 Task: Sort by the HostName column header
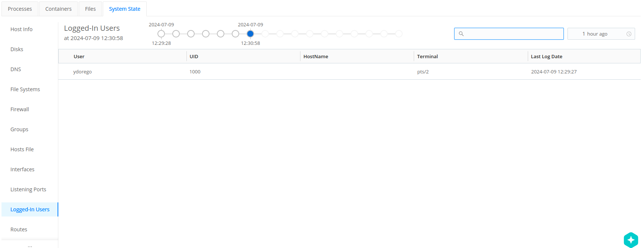(316, 56)
